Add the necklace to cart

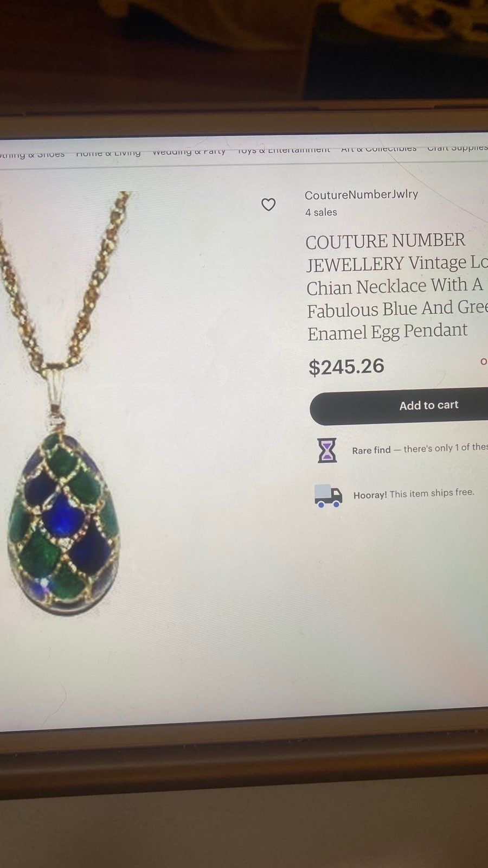pos(399,406)
